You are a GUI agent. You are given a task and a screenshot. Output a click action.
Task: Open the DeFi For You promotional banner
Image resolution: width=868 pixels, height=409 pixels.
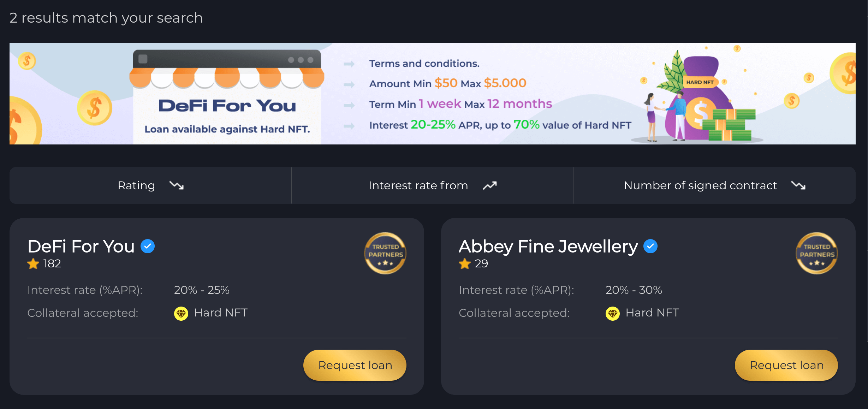433,94
